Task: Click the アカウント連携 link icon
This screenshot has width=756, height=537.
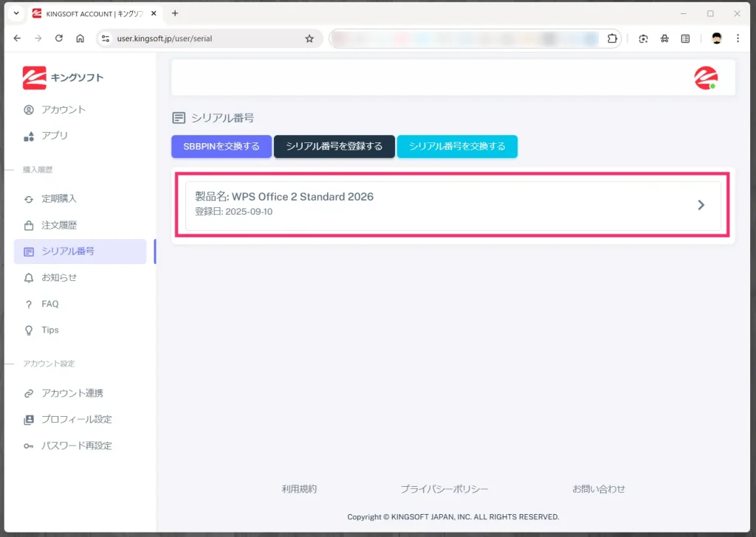Action: click(29, 393)
